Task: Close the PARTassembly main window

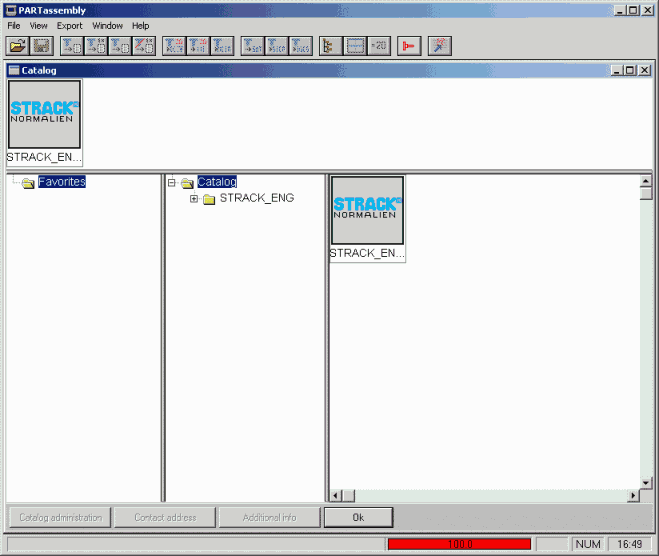Action: click(648, 10)
